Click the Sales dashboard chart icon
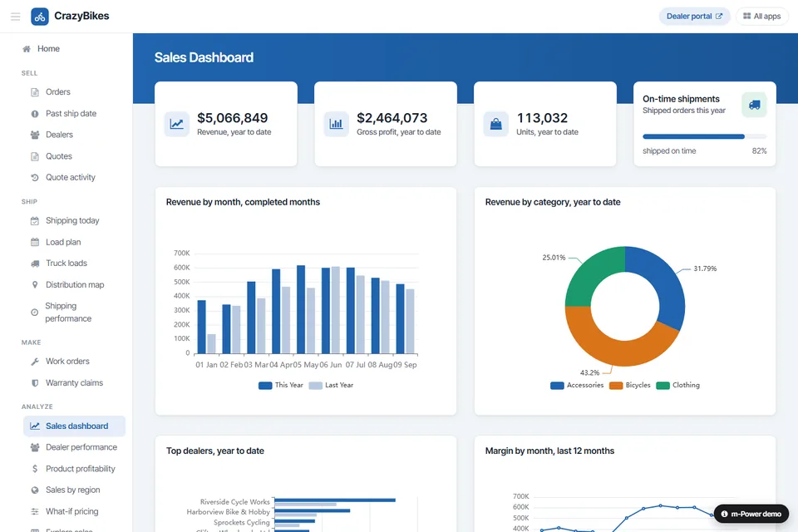 [35, 426]
